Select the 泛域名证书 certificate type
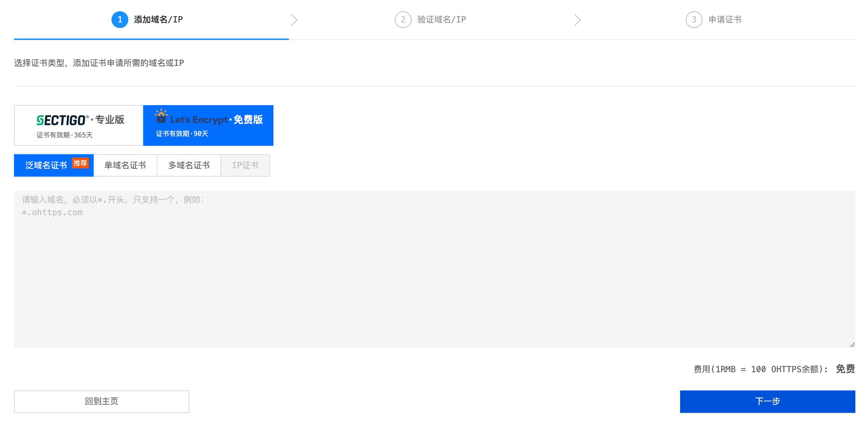Screen dimensions: 868x429 tap(46, 165)
